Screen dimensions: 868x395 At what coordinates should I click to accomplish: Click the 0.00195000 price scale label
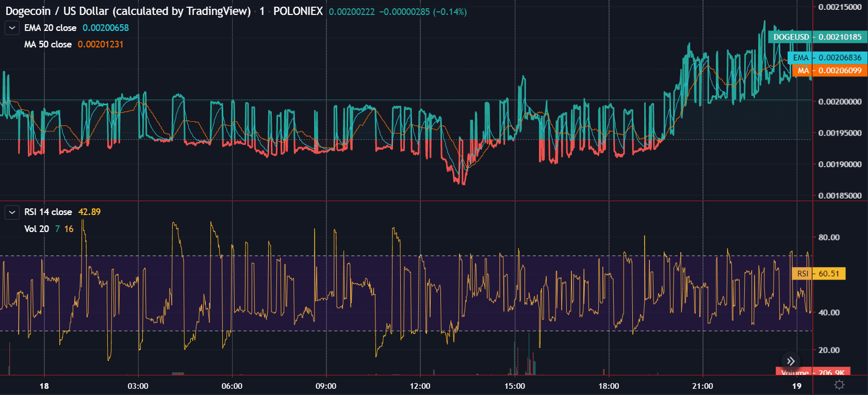coord(840,133)
